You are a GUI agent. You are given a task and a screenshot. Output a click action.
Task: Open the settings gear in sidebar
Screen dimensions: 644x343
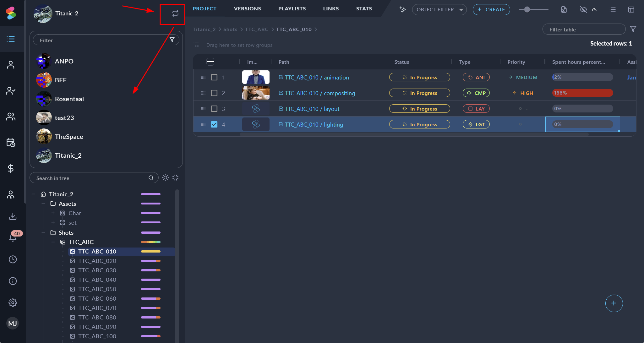[x=13, y=302]
